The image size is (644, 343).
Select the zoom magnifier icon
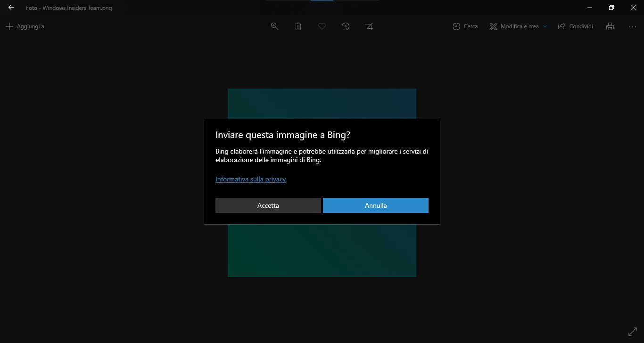(275, 26)
